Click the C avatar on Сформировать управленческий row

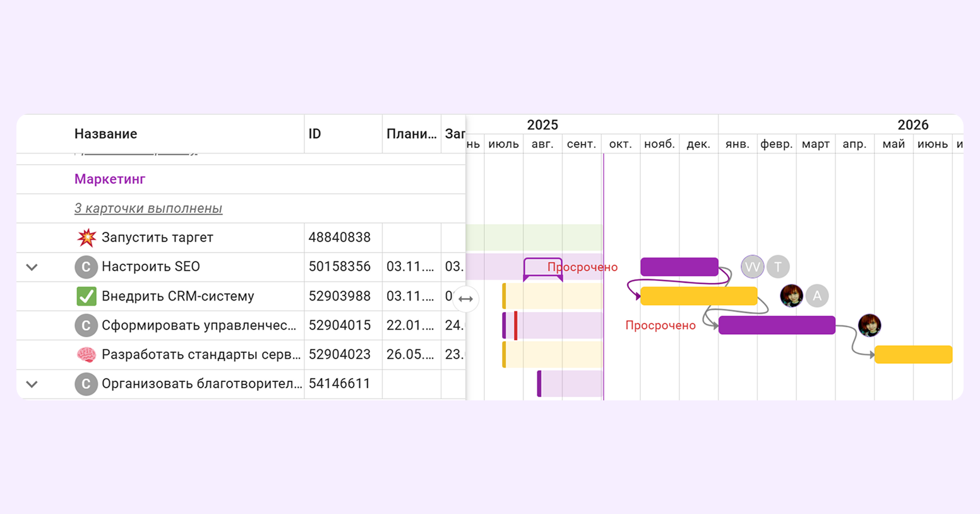(87, 326)
